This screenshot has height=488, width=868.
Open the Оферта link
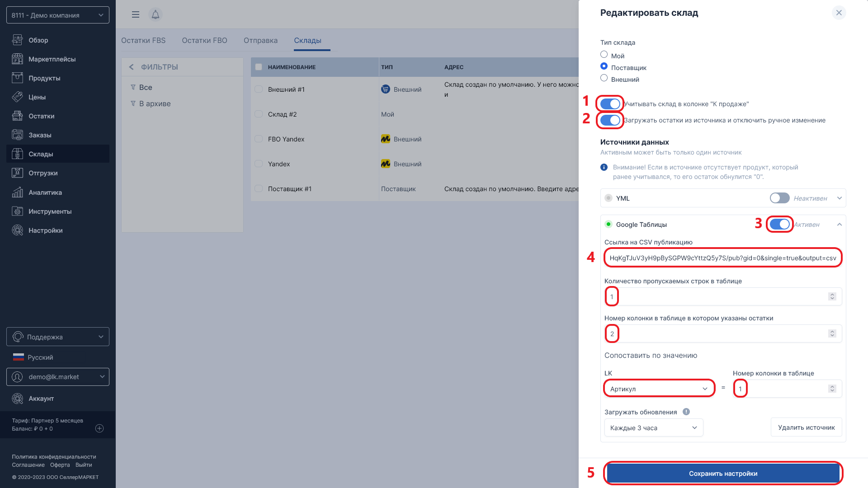click(60, 465)
